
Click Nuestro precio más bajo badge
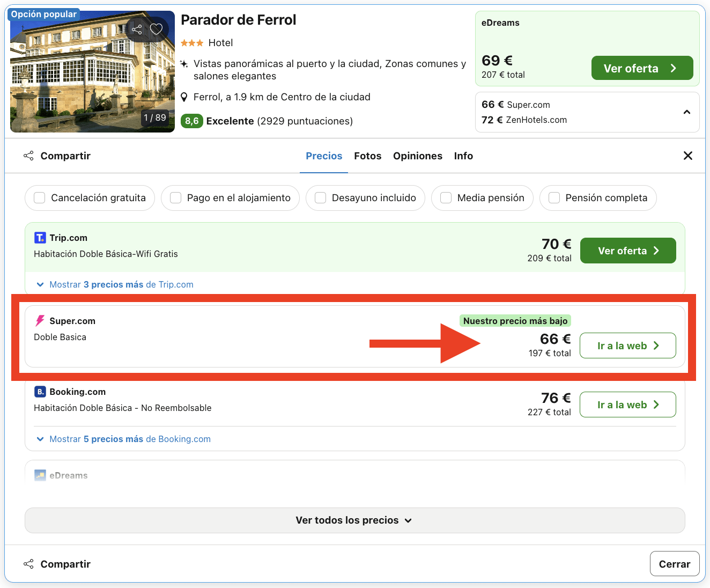click(515, 321)
